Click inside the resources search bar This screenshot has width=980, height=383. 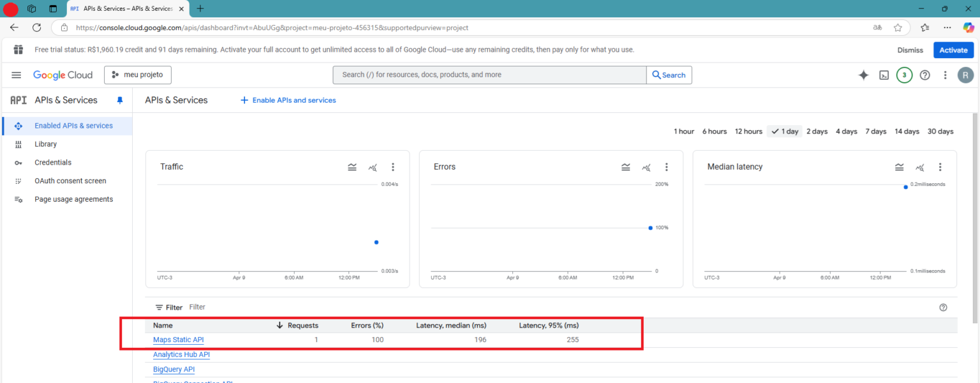(489, 75)
